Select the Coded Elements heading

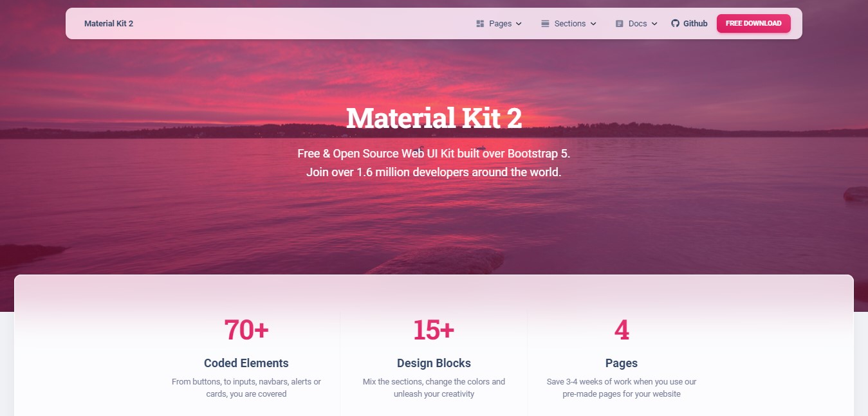(246, 363)
